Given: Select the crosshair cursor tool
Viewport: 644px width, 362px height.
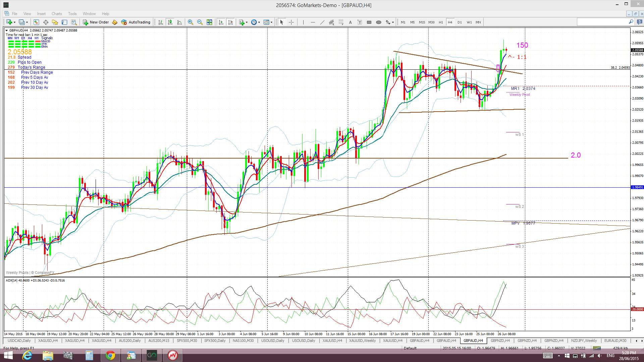Looking at the screenshot, I should pyautogui.click(x=291, y=22).
